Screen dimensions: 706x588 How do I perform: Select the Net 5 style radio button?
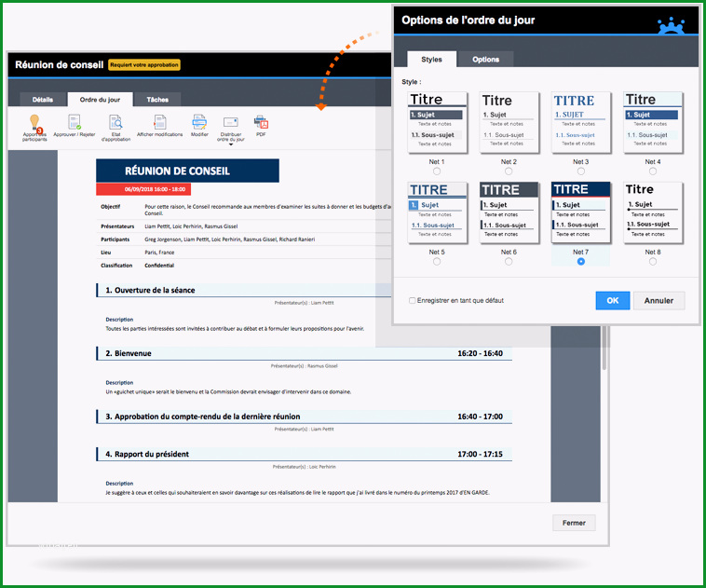coord(436,261)
